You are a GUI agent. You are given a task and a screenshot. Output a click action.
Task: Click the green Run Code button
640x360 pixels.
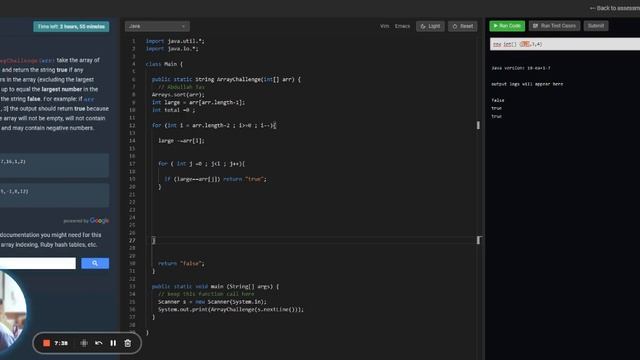[x=507, y=26]
